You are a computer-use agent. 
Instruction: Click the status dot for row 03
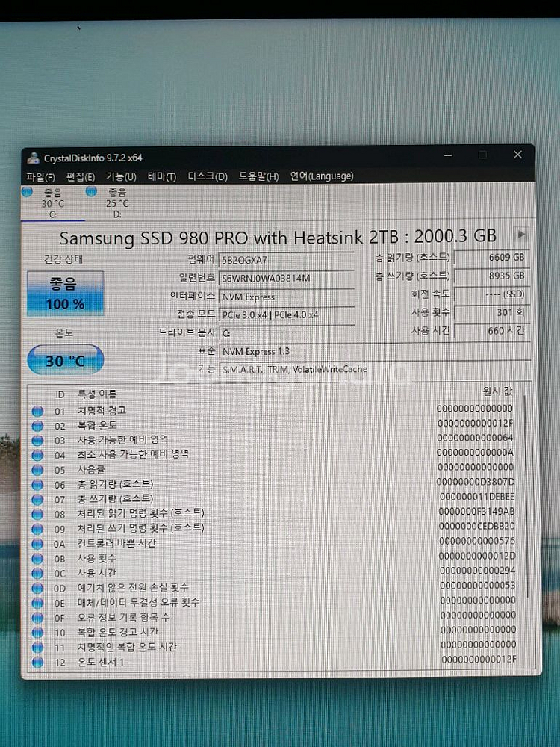pyautogui.click(x=37, y=441)
